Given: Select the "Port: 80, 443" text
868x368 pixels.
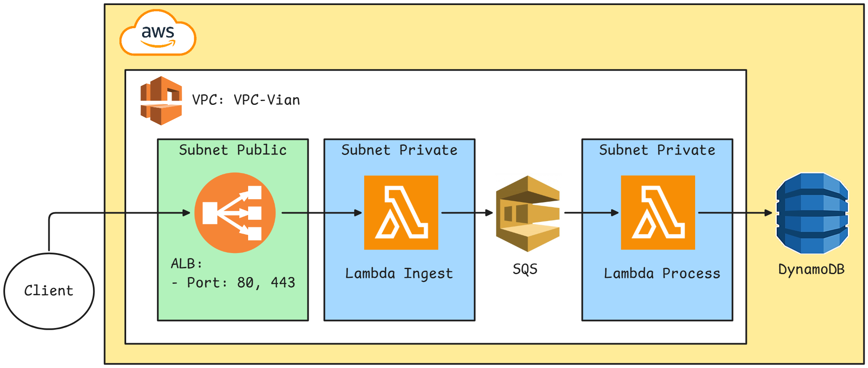Looking at the screenshot, I should click(241, 283).
